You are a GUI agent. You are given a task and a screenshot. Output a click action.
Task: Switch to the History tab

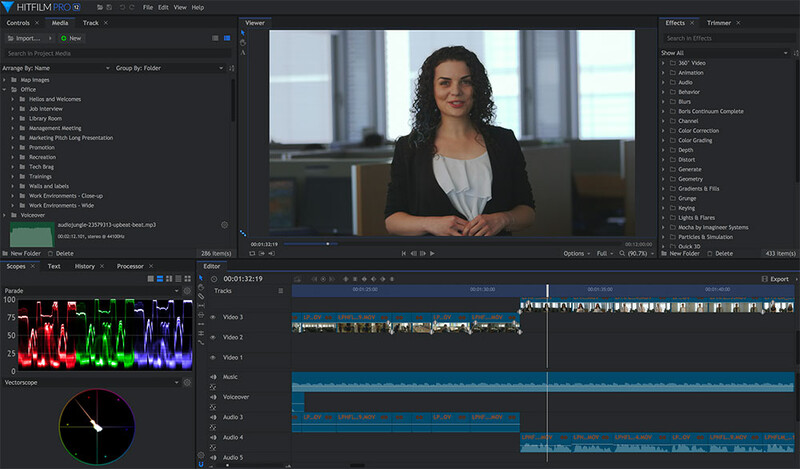click(x=85, y=266)
